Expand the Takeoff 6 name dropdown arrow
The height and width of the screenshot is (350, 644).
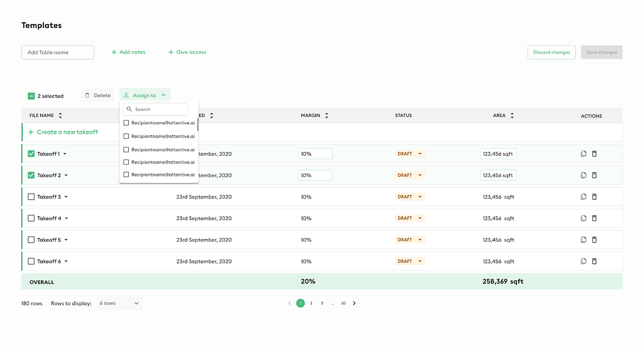tap(66, 262)
